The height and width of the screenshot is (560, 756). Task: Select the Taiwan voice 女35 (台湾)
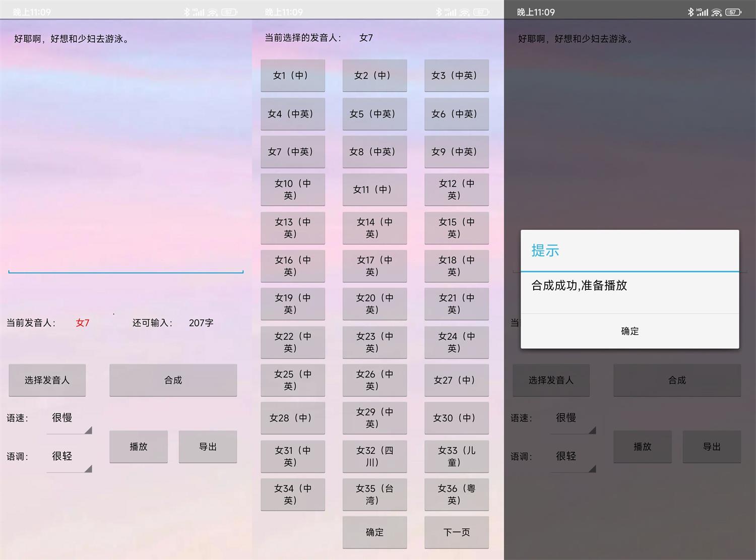pos(374,494)
